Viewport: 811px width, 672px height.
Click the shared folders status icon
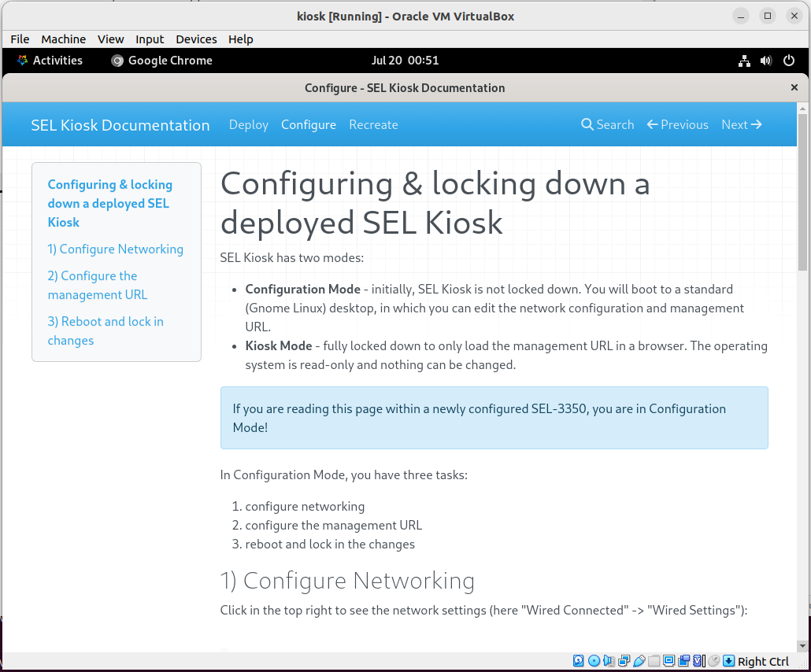tap(654, 661)
